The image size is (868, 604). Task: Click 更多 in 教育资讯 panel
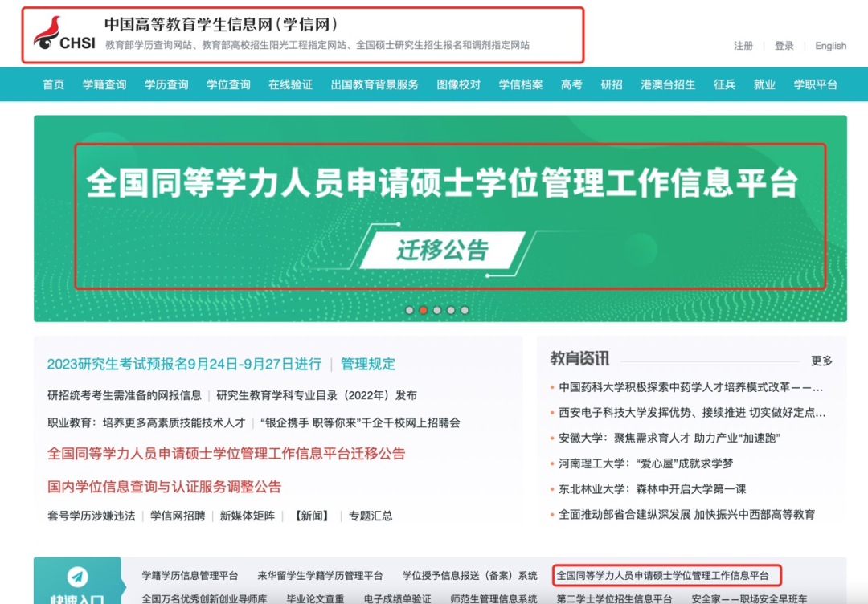pos(821,361)
